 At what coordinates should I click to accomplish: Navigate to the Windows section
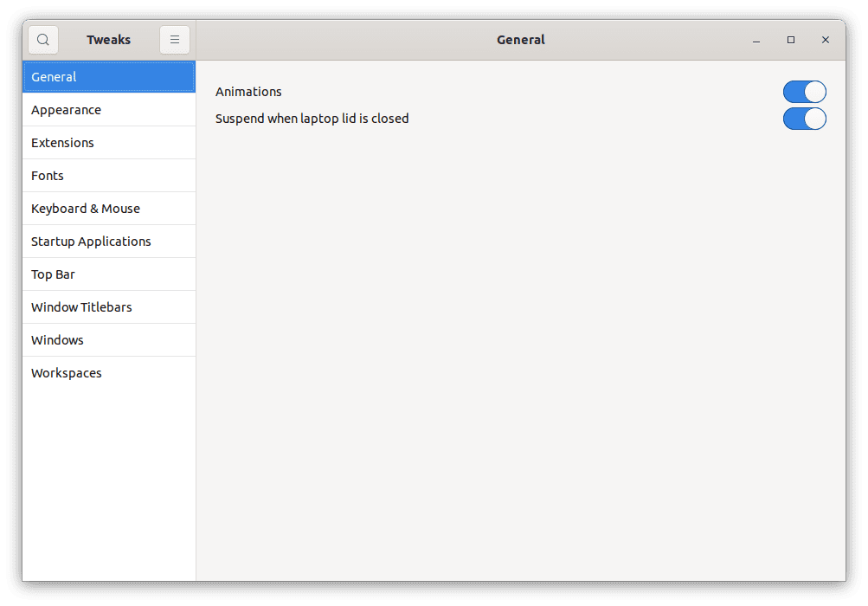point(109,340)
